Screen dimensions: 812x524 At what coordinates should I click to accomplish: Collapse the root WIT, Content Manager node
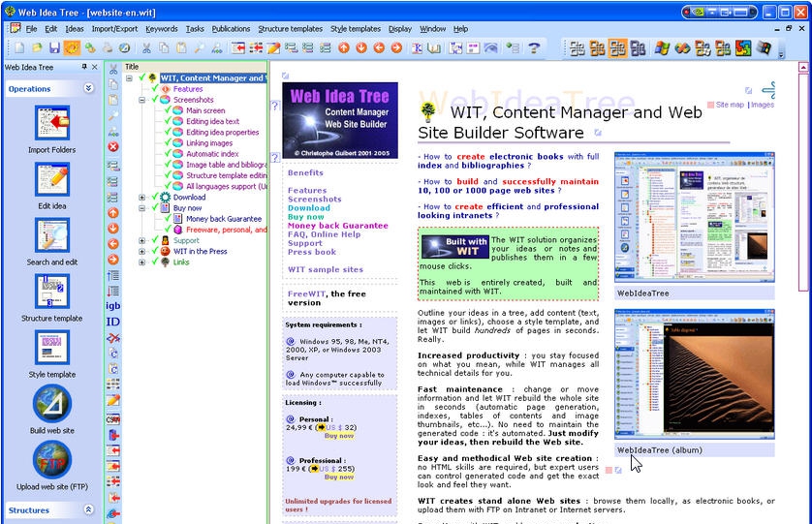point(129,78)
